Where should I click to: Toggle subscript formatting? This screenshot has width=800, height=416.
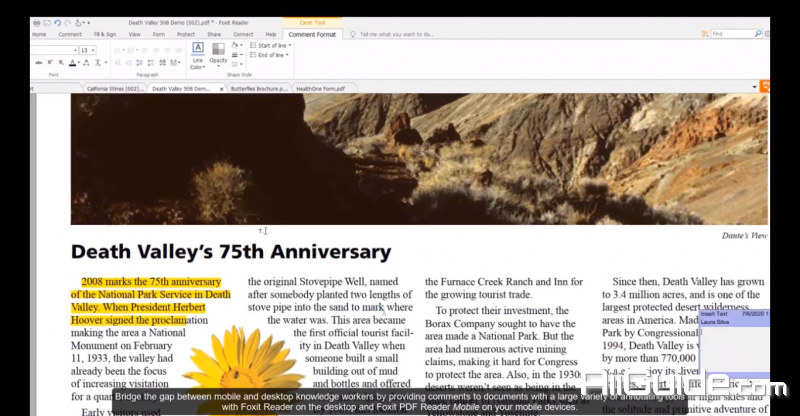(61, 62)
